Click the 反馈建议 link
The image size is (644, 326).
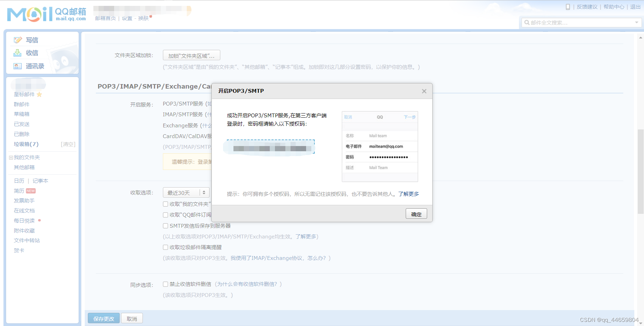pos(587,7)
